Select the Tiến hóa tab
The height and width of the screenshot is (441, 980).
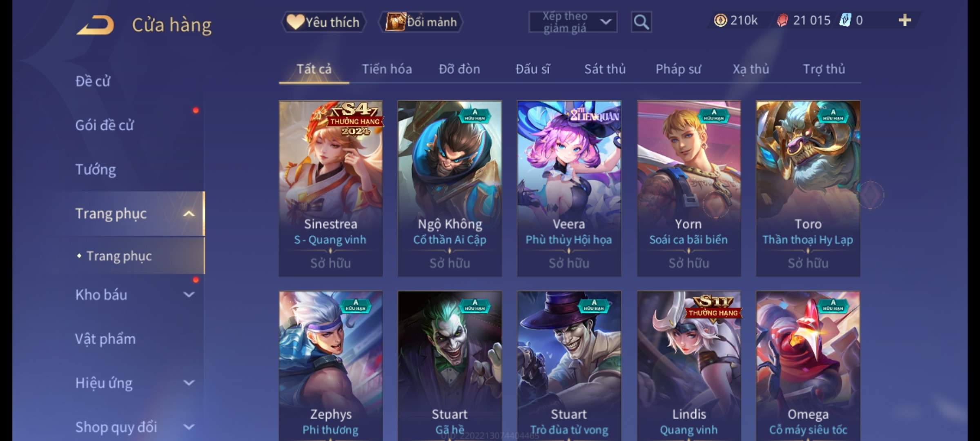pyautogui.click(x=387, y=69)
